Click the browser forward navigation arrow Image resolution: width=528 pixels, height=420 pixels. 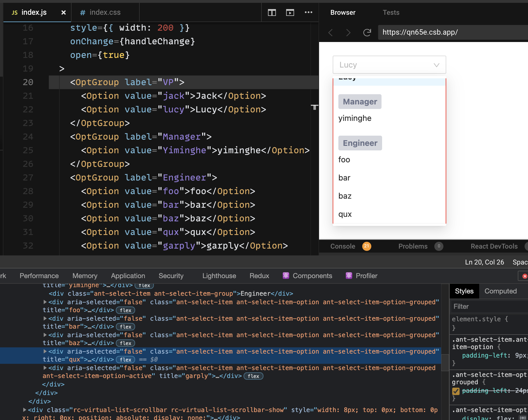(x=348, y=33)
